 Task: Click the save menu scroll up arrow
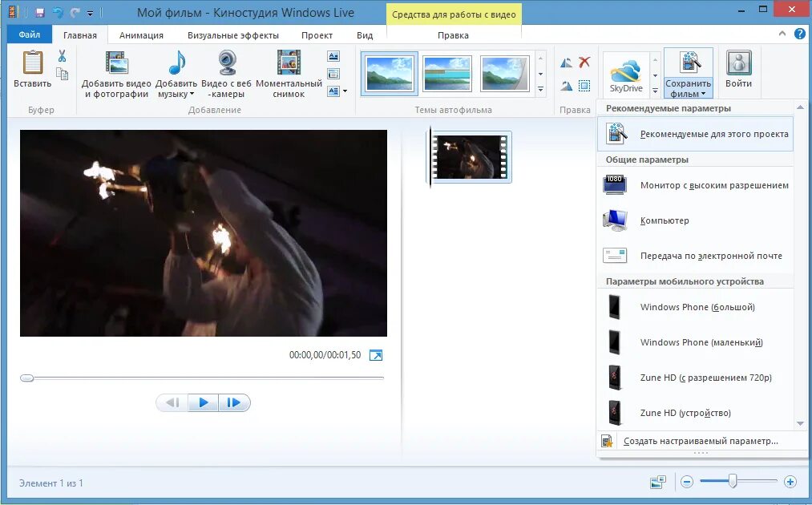800,107
